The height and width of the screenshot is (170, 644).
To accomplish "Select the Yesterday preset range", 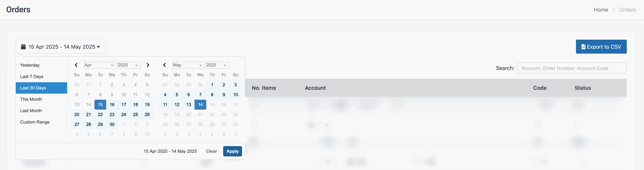I will click(30, 65).
